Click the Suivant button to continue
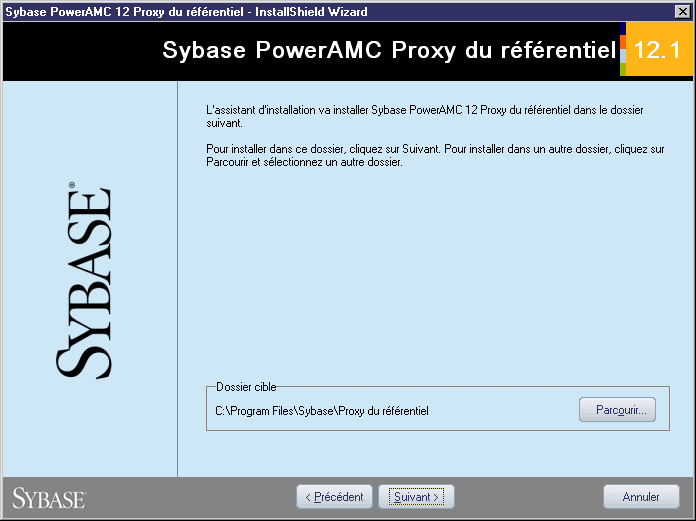The height and width of the screenshot is (521, 696). point(416,497)
